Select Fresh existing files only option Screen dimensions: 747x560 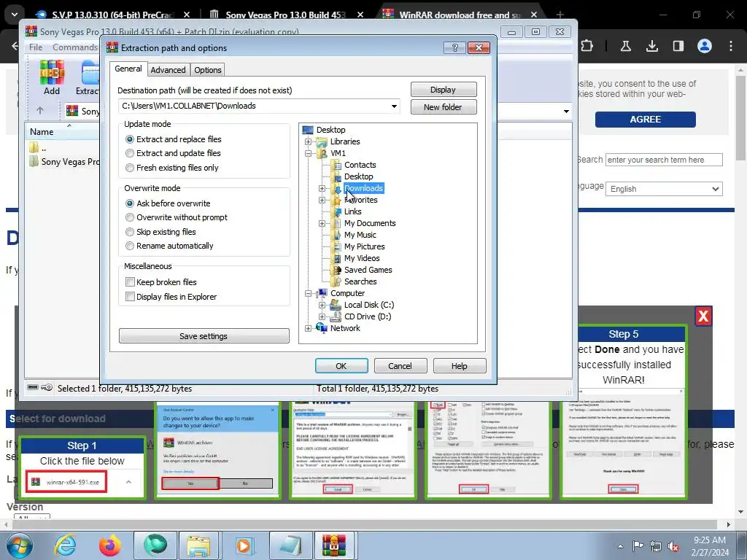click(x=130, y=168)
